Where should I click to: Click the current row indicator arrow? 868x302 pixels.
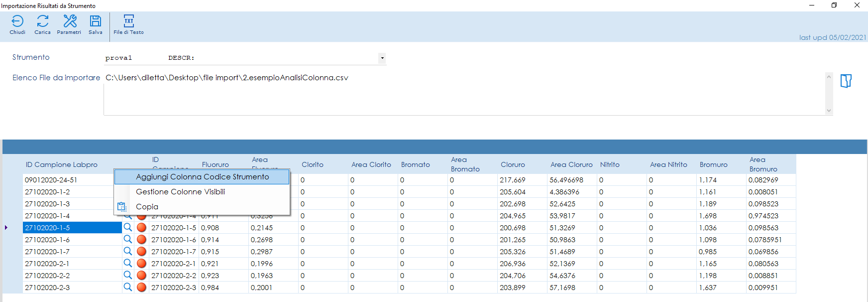coord(6,228)
